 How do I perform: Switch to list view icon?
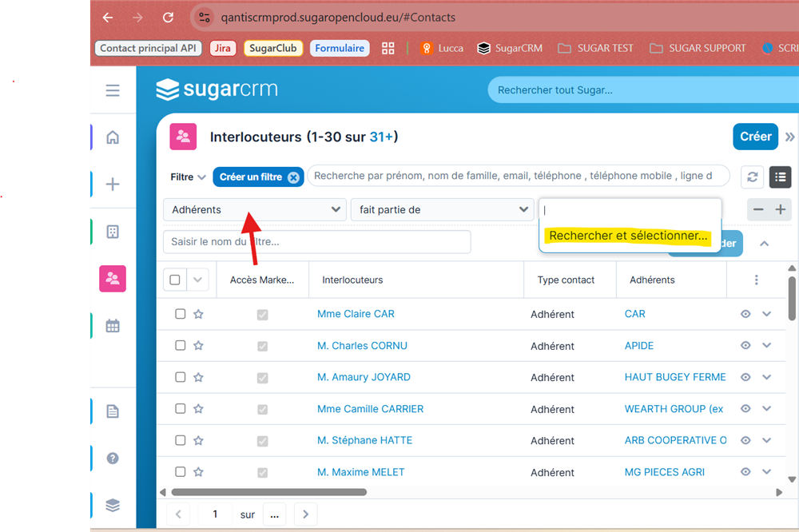point(780,177)
